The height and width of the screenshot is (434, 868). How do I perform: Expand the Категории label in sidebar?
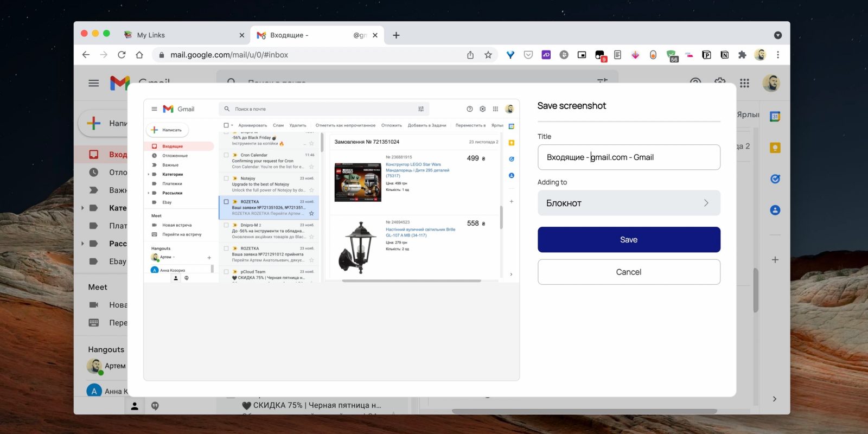coord(83,208)
